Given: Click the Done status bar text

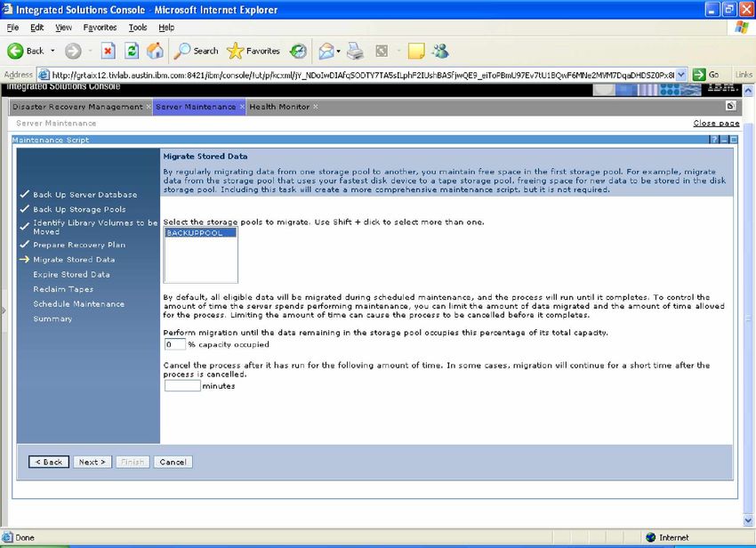Looking at the screenshot, I should coord(25,537).
